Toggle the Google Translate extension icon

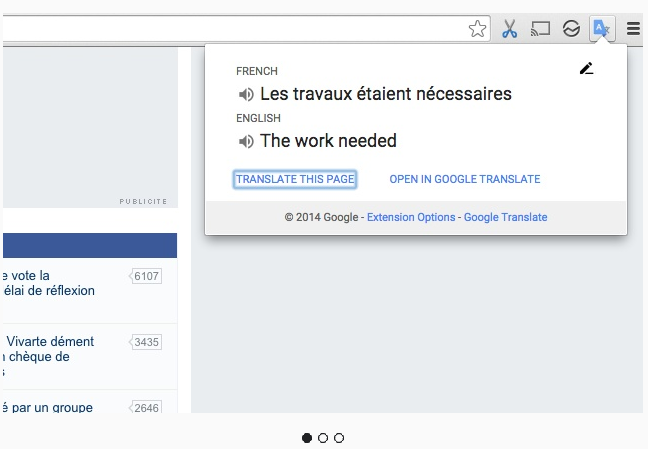[602, 29]
